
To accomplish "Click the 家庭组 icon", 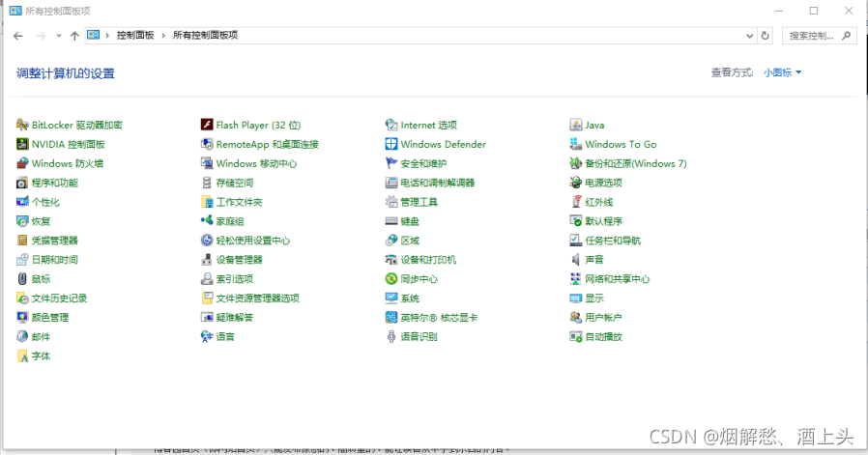I will pos(207,221).
